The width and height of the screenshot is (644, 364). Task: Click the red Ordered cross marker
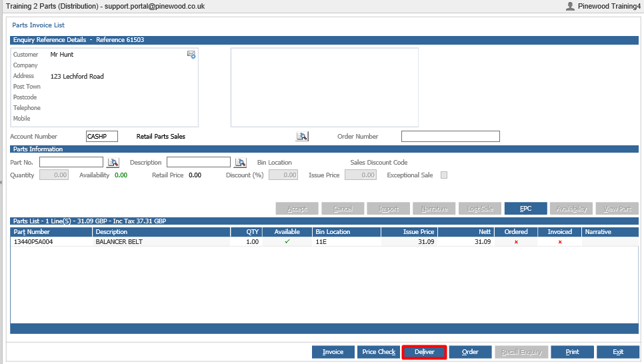coord(516,242)
